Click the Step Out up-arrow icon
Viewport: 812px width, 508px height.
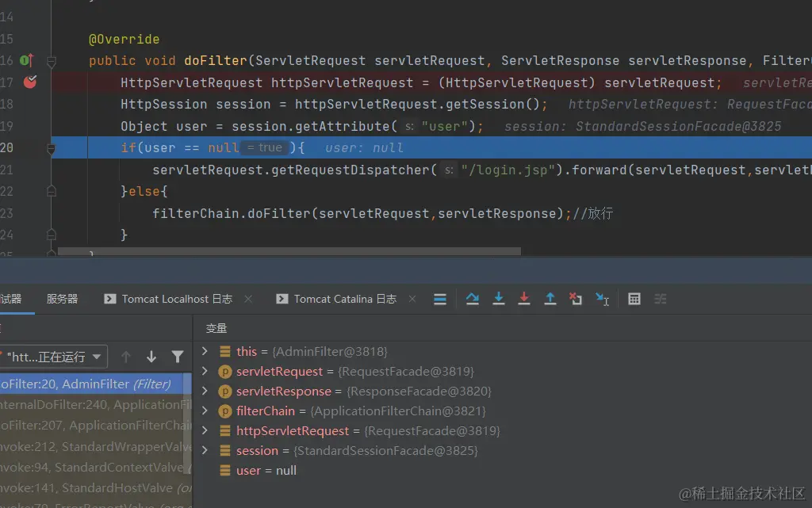point(550,299)
